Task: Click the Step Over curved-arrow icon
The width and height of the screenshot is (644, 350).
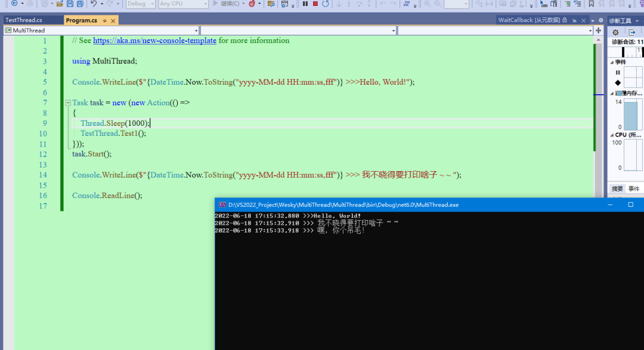Action: (359, 4)
